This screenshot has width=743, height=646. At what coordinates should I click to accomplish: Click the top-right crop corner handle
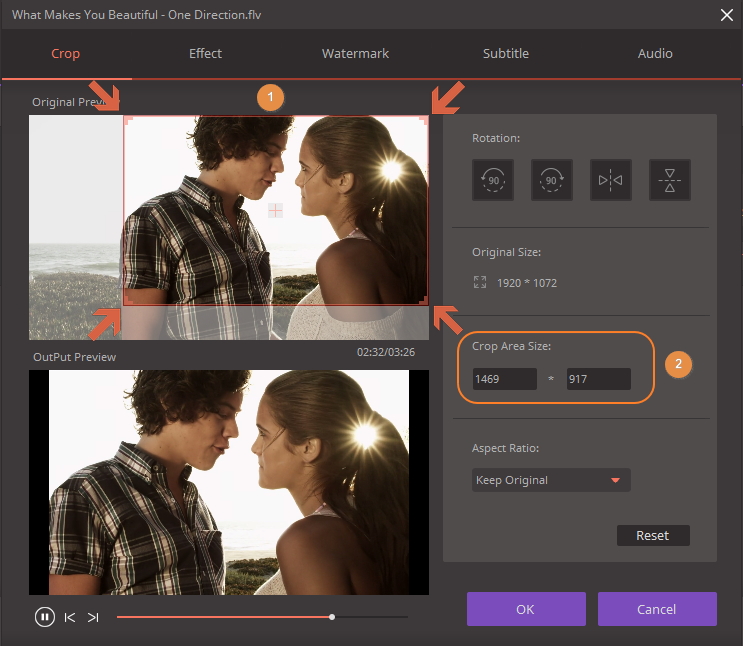pos(424,120)
